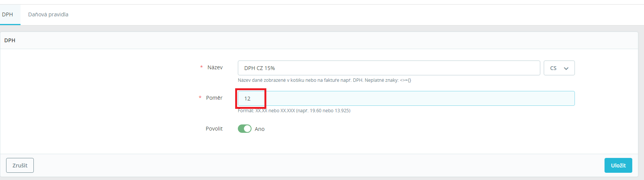The height and width of the screenshot is (180, 644).
Task: Open the CS language dropdown
Action: (x=559, y=68)
